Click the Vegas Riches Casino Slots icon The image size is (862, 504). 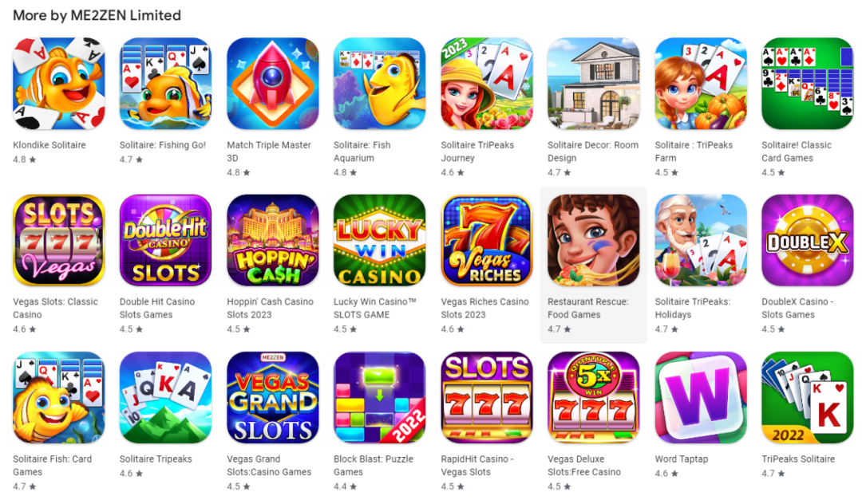coord(487,241)
